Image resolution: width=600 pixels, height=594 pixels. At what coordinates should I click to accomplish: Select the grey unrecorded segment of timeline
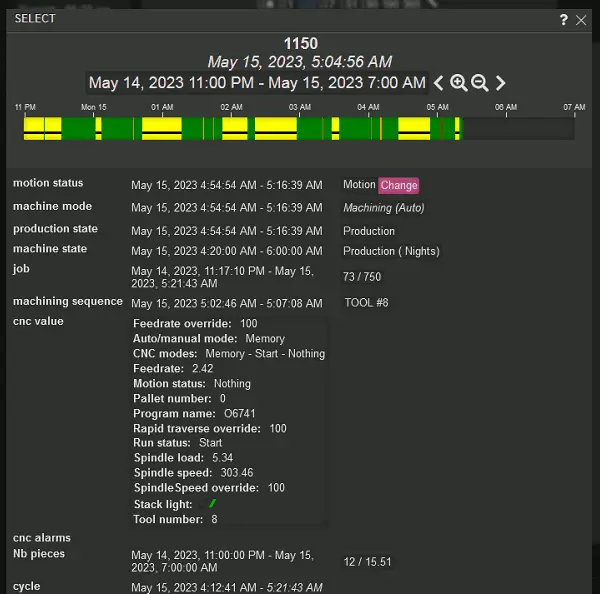518,128
